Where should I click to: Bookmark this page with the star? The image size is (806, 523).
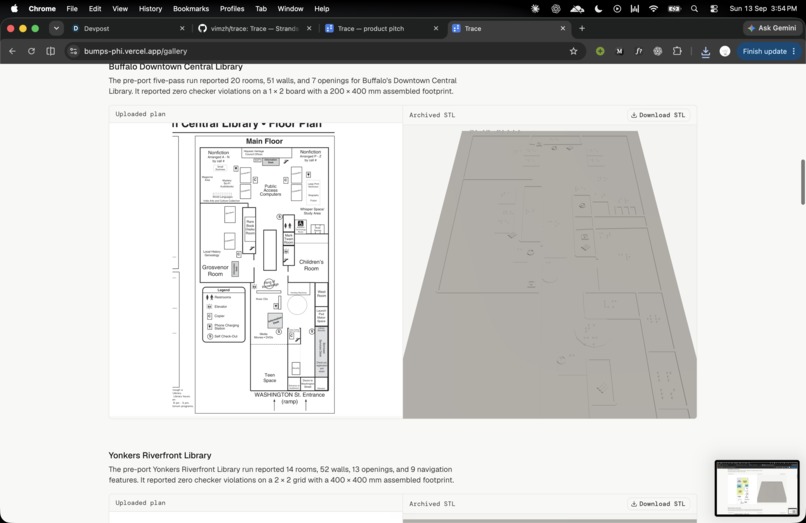click(x=574, y=51)
